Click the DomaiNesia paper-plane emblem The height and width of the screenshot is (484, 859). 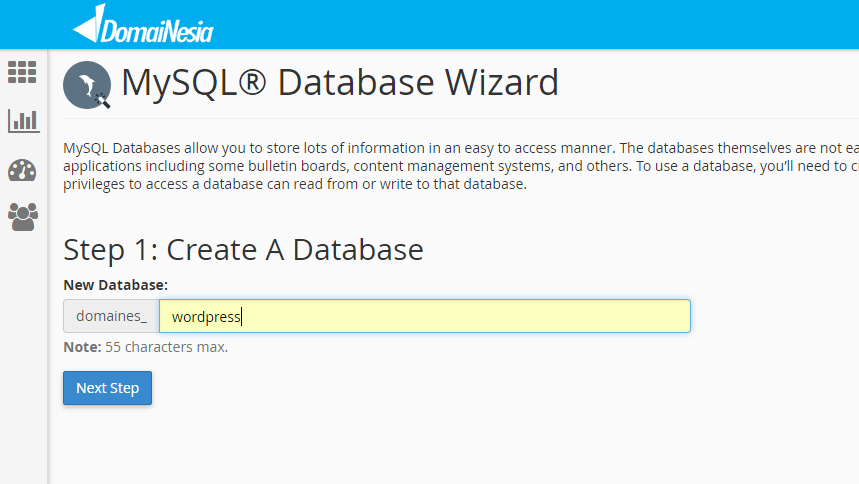click(88, 24)
